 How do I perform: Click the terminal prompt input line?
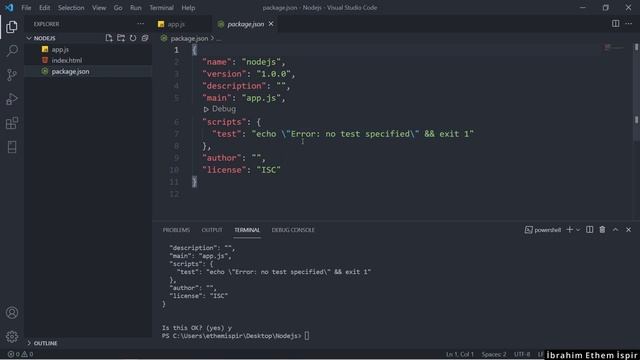coord(235,336)
